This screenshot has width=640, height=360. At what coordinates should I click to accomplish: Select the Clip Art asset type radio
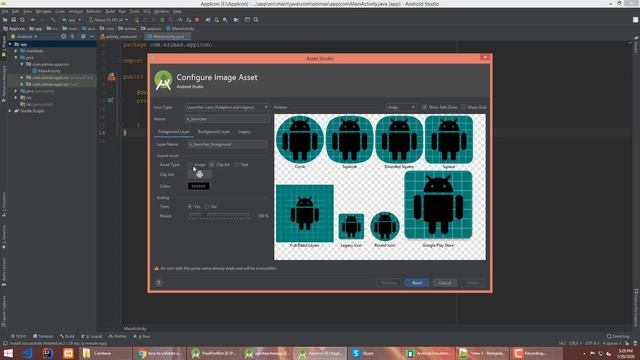212,164
